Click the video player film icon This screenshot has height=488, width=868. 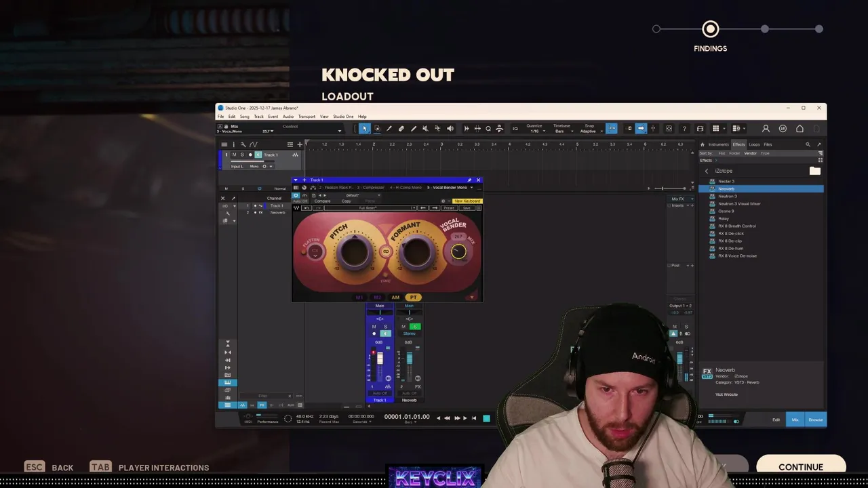pos(700,128)
